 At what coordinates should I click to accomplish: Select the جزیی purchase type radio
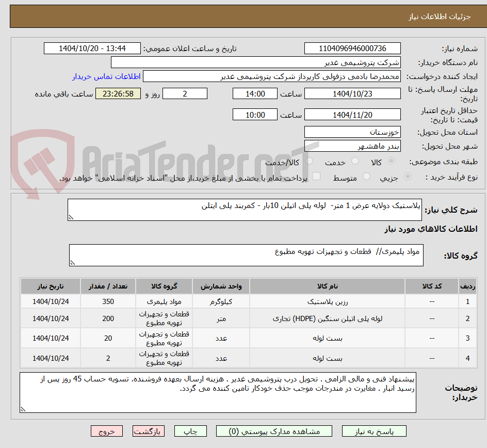(x=408, y=177)
